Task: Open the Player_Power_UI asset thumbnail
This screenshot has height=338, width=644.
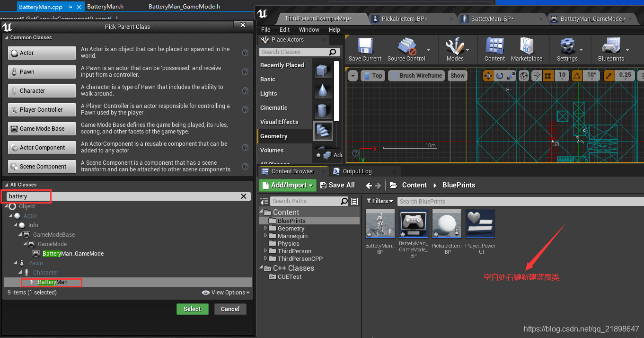Action: 480,224
